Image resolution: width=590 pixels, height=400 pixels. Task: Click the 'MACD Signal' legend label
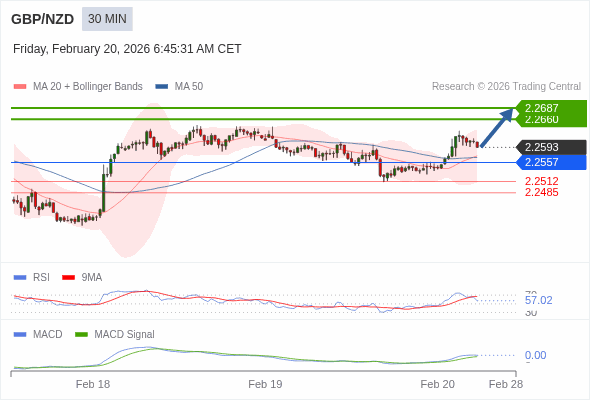point(125,335)
